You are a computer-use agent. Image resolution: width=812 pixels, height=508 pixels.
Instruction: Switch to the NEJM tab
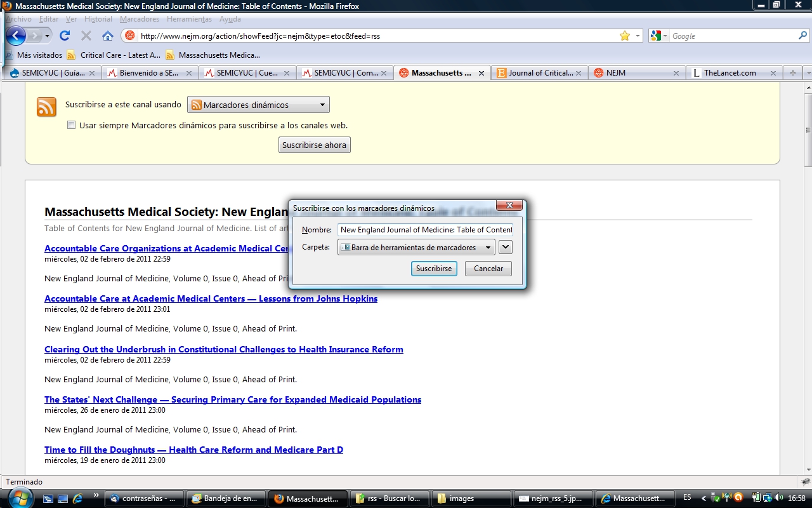pos(636,73)
